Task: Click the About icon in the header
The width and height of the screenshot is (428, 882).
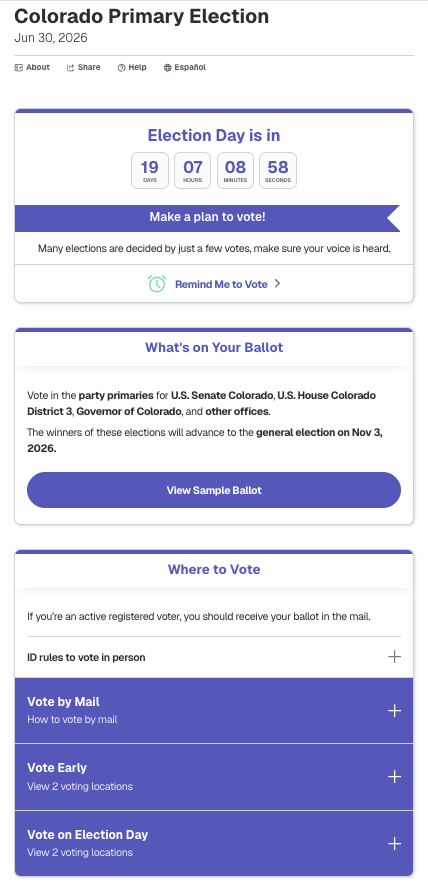Action: pyautogui.click(x=19, y=68)
